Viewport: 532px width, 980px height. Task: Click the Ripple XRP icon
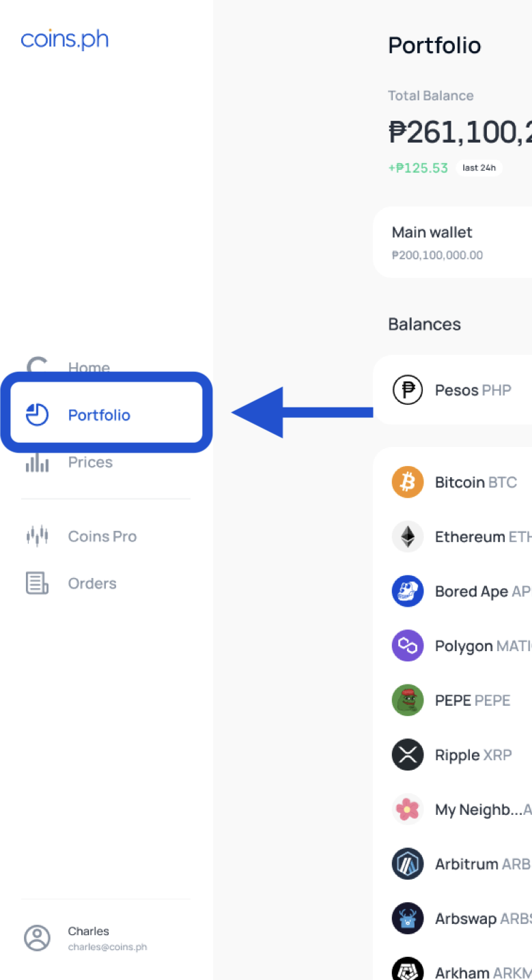click(x=408, y=755)
